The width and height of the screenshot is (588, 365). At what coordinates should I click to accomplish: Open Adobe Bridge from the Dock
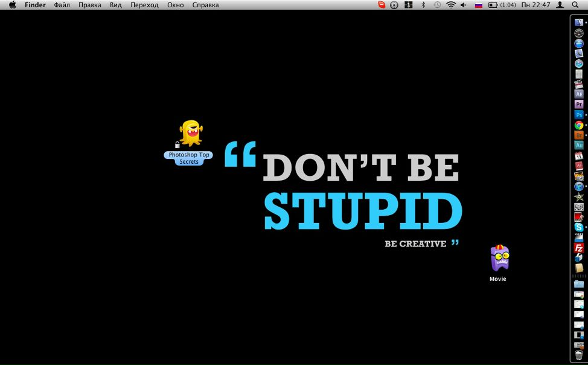pyautogui.click(x=578, y=135)
